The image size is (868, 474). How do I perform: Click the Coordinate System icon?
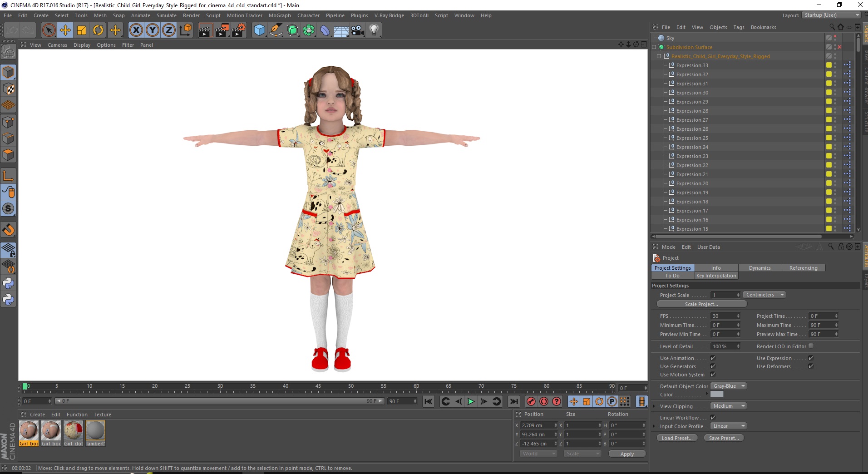click(x=185, y=30)
